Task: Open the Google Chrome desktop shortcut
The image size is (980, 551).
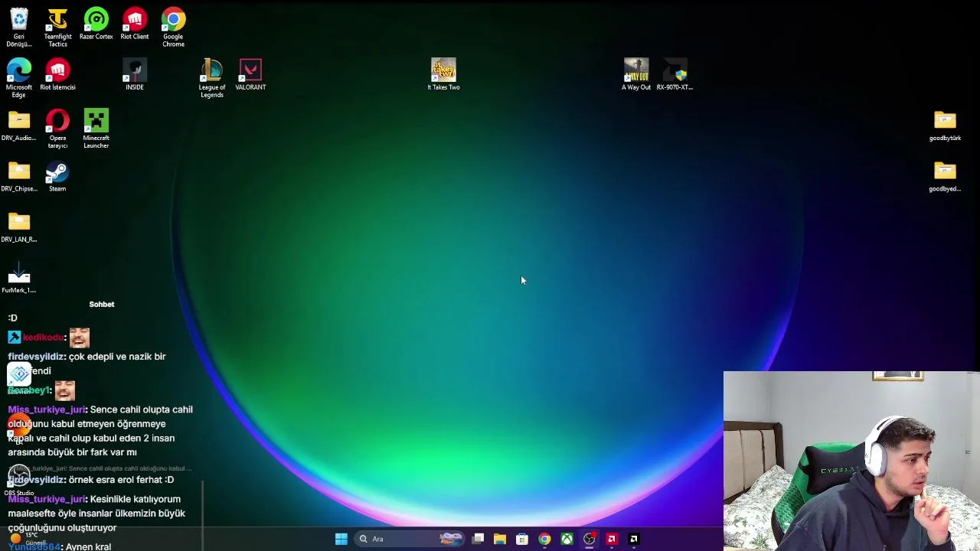Action: pyautogui.click(x=173, y=27)
